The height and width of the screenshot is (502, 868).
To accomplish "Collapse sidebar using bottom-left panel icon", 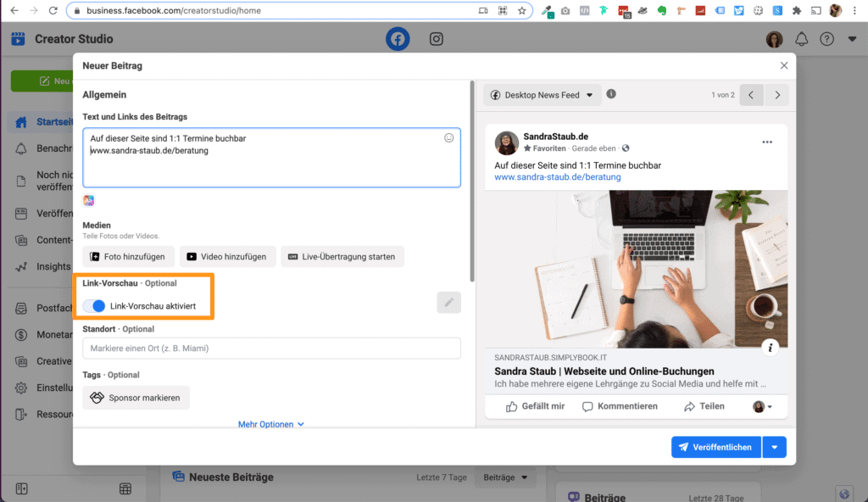I will pos(21,488).
